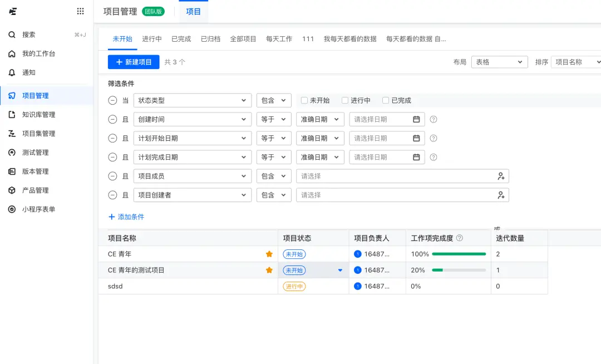Check the 未开始 status checkbox

click(x=304, y=101)
